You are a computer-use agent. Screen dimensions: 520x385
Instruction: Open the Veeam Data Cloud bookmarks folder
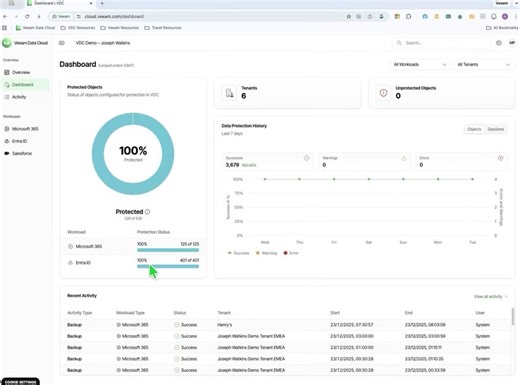[35, 28]
